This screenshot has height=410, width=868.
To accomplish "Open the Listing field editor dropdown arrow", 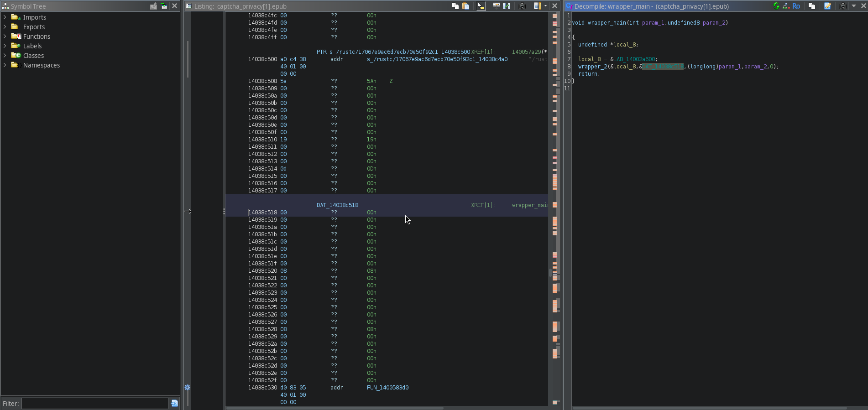I will point(545,6).
